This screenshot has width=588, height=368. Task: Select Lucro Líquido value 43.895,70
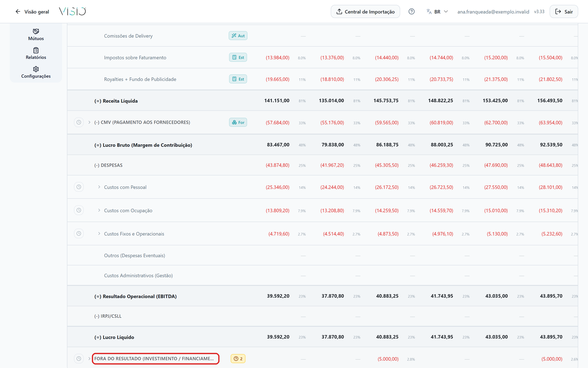(x=551, y=337)
